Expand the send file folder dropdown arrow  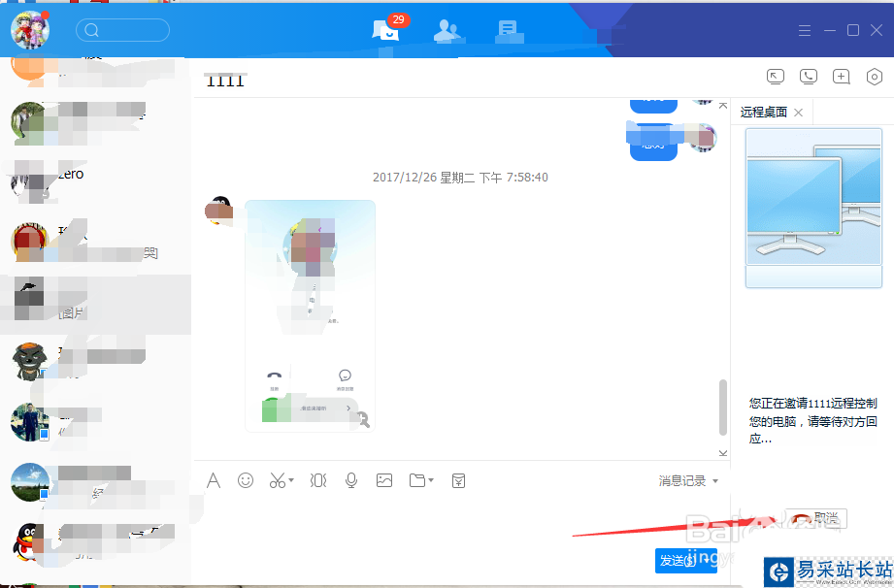click(x=431, y=480)
